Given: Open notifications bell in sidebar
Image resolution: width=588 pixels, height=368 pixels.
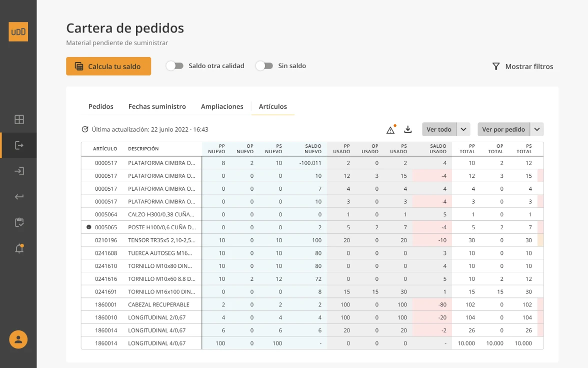Looking at the screenshot, I should pyautogui.click(x=19, y=248).
